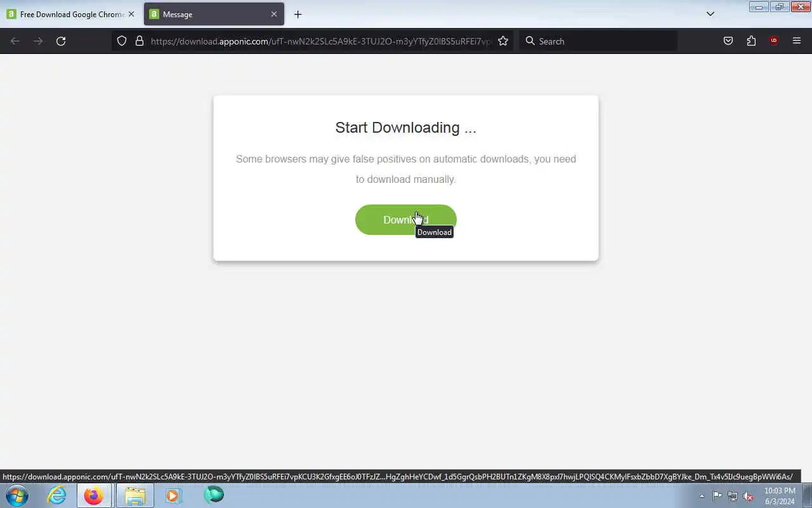This screenshot has height=508, width=812.
Task: Open the teal round app in the taskbar
Action: coord(214,495)
